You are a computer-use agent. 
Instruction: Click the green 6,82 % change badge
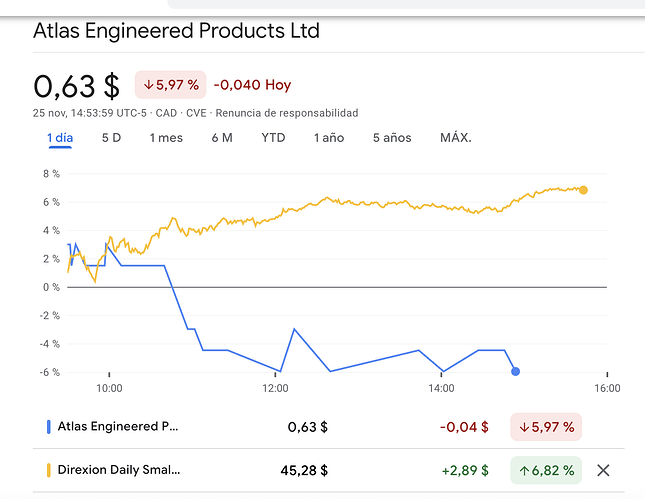[x=546, y=470]
